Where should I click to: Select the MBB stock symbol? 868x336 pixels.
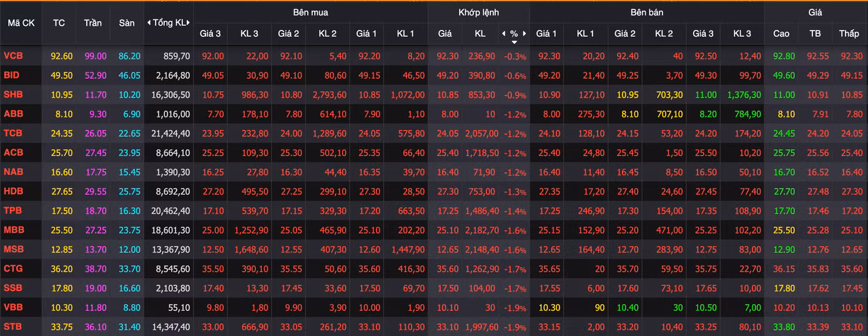13,230
